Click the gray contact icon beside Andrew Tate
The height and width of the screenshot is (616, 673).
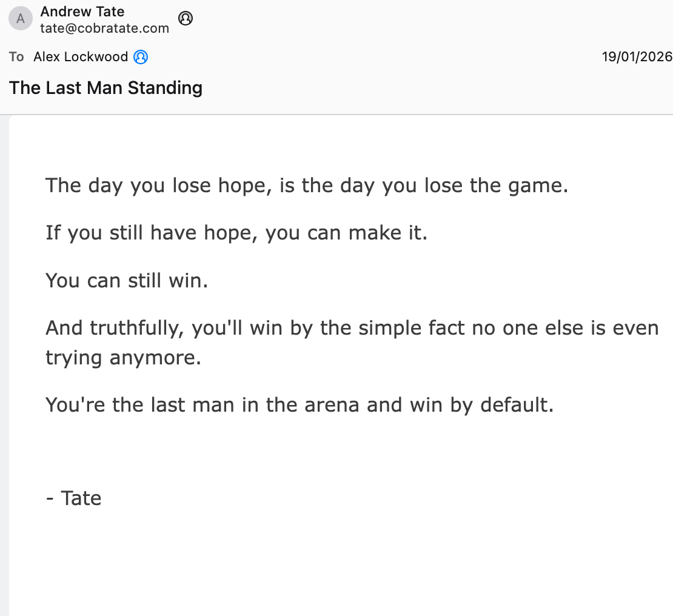pos(186,19)
